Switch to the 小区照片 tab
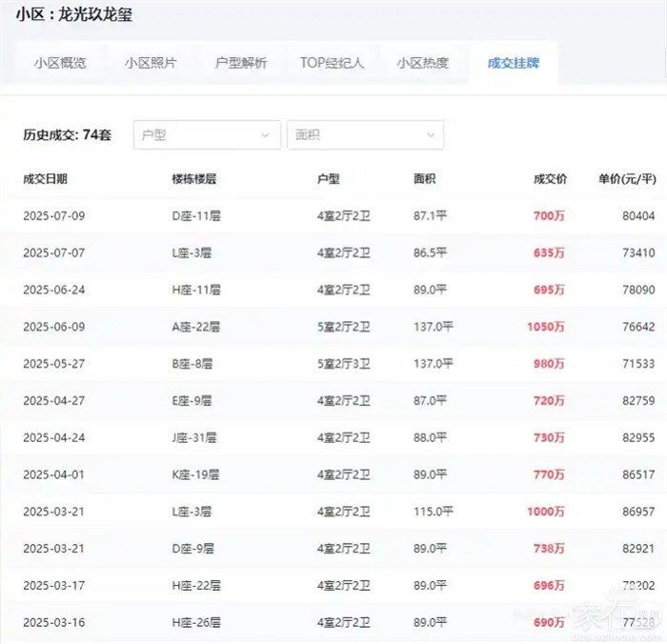667x644 pixels. [150, 64]
